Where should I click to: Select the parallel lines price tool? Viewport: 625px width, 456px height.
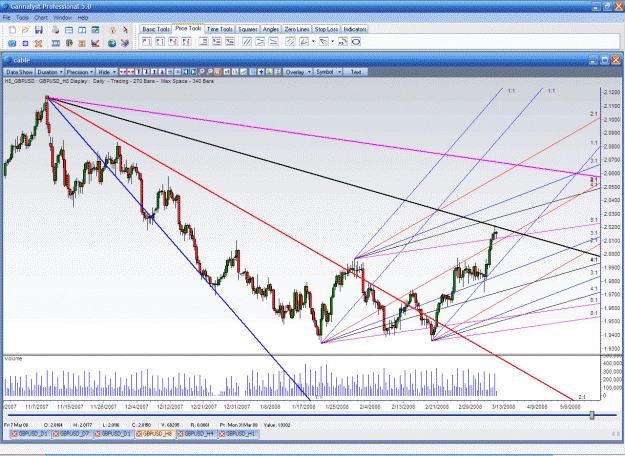(x=247, y=41)
